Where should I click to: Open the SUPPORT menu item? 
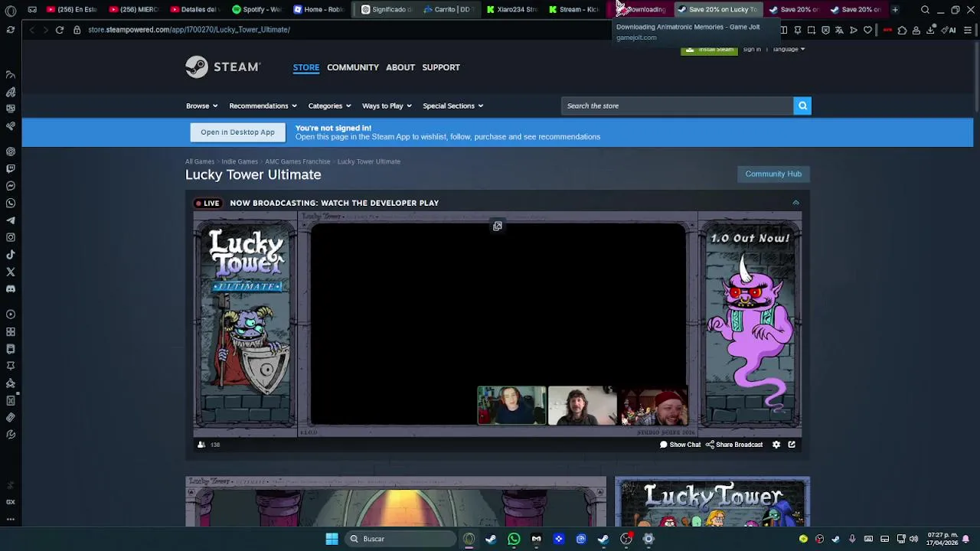[x=441, y=67]
